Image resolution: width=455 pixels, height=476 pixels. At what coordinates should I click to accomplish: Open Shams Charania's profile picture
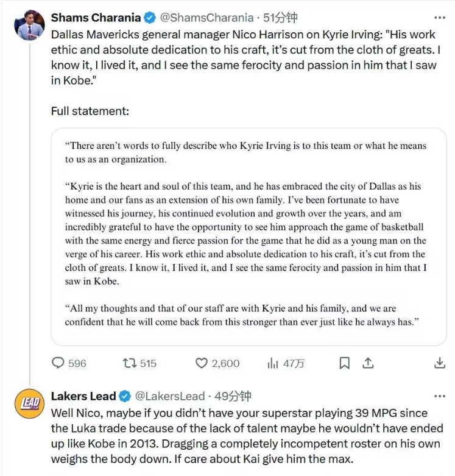click(x=29, y=25)
